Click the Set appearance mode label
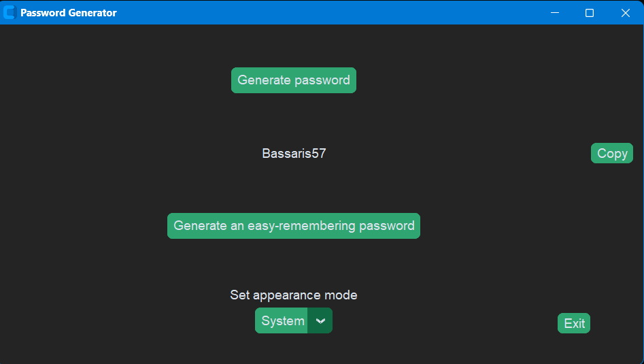This screenshot has width=644, height=364. pos(294,295)
